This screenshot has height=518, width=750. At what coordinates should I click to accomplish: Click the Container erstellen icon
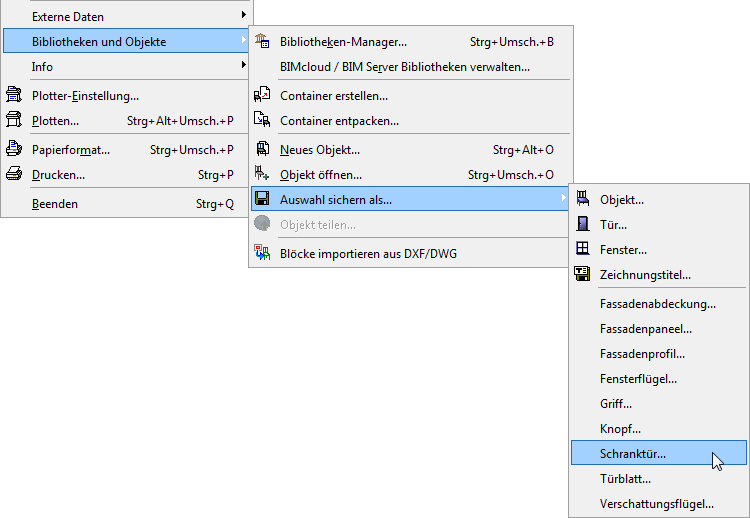(x=262, y=95)
